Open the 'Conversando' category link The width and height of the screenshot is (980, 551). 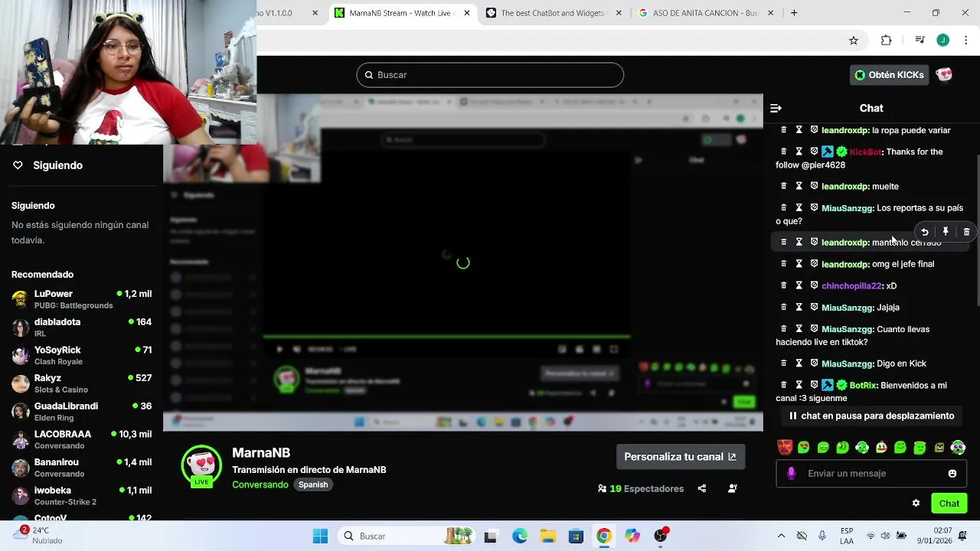click(x=260, y=485)
